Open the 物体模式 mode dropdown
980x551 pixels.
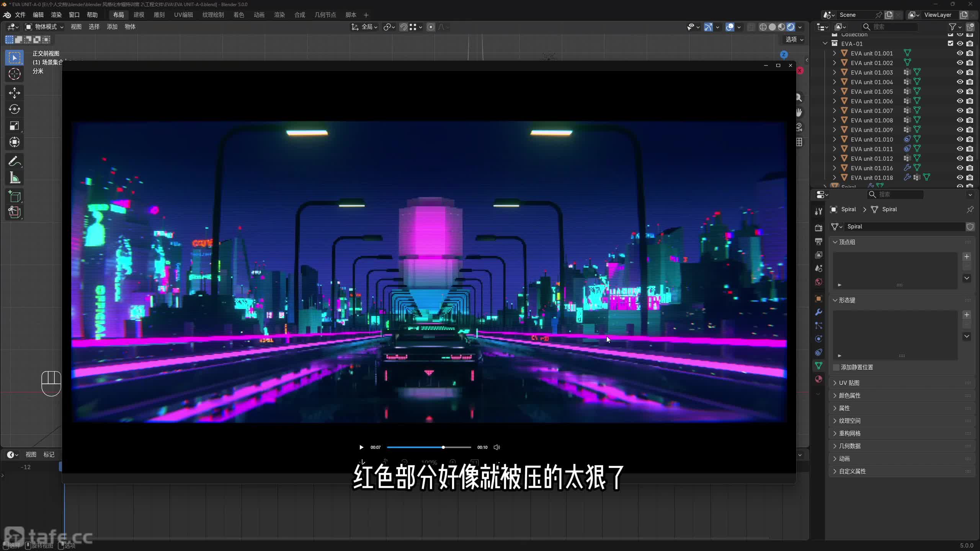click(44, 27)
